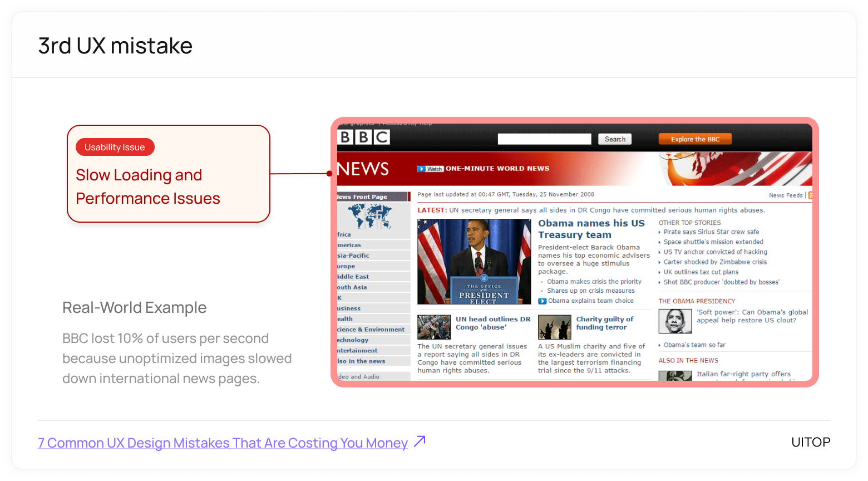Open Video and Audio sidebar item
Image resolution: width=868 pixels, height=481 pixels.
coord(373,377)
